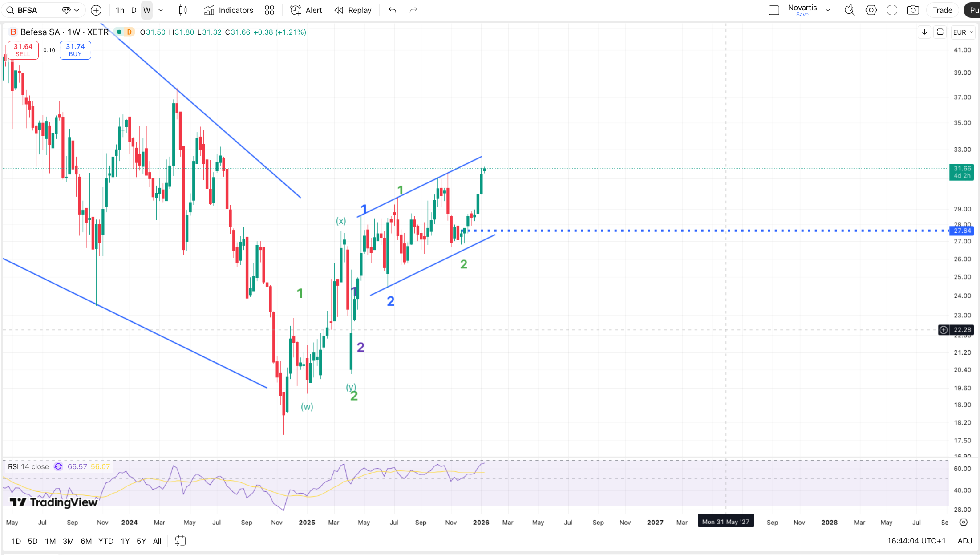Viewport: 980px width, 555px height.
Task: Toggle ADJ price adjustment
Action: 964,541
